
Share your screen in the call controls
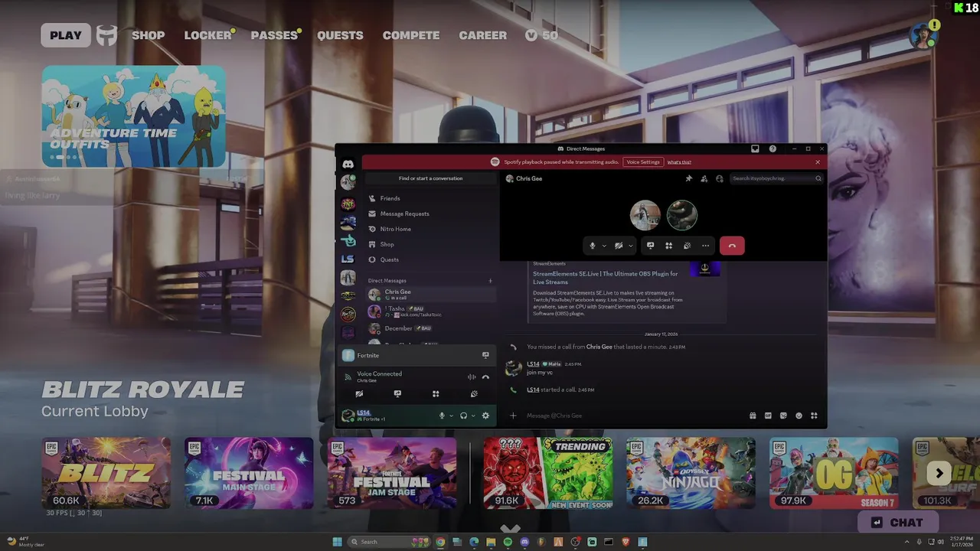tap(650, 246)
